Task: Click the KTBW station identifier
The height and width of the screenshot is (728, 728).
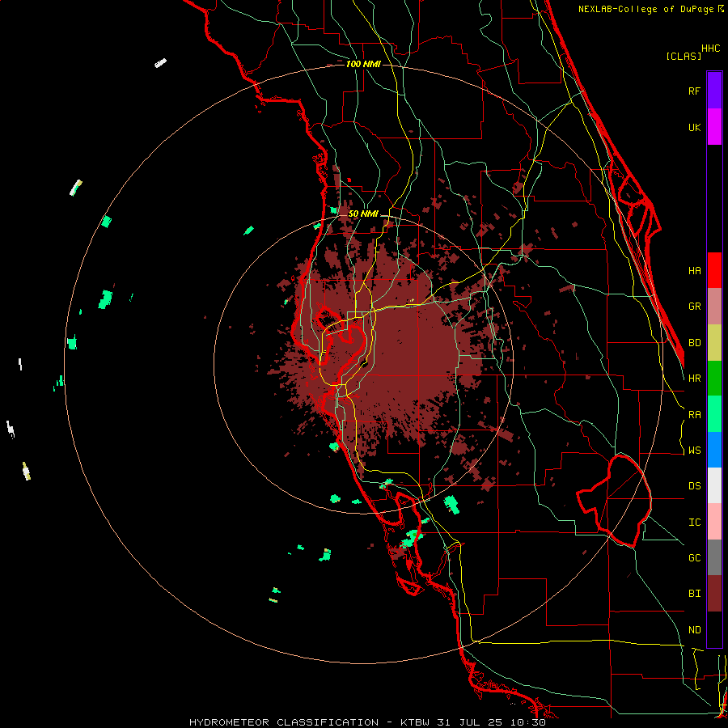Action: click(415, 722)
